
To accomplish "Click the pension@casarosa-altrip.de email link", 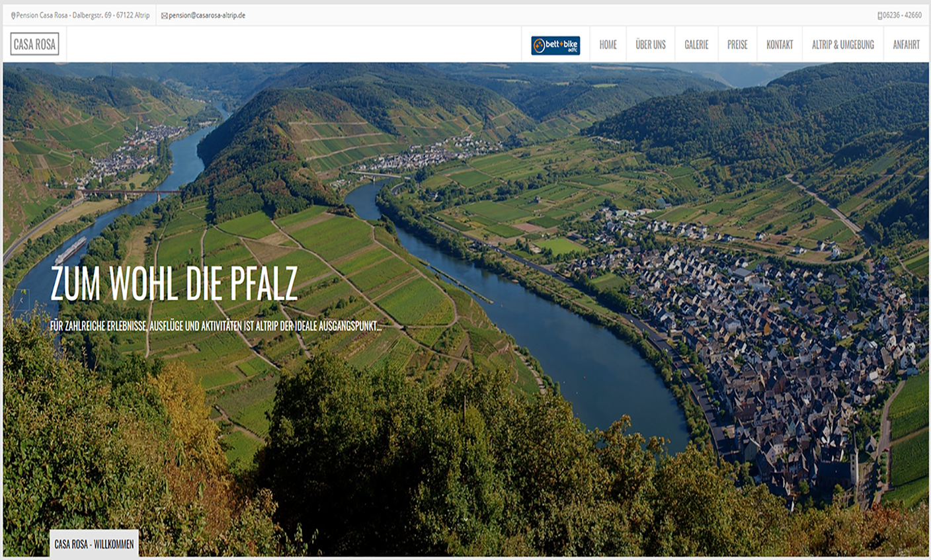I will (x=207, y=15).
